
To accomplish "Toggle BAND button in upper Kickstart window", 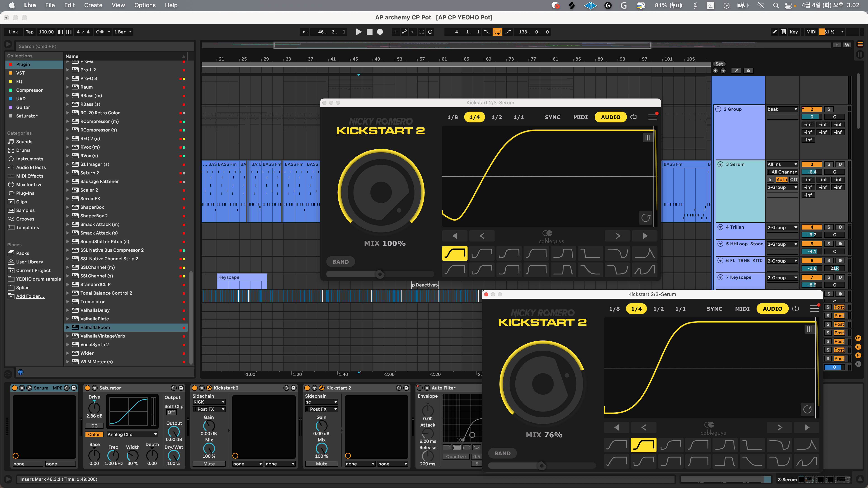I will pyautogui.click(x=341, y=262).
